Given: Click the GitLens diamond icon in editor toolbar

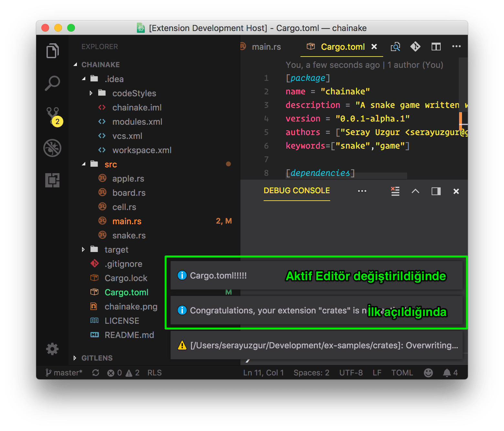Looking at the screenshot, I should 415,47.
